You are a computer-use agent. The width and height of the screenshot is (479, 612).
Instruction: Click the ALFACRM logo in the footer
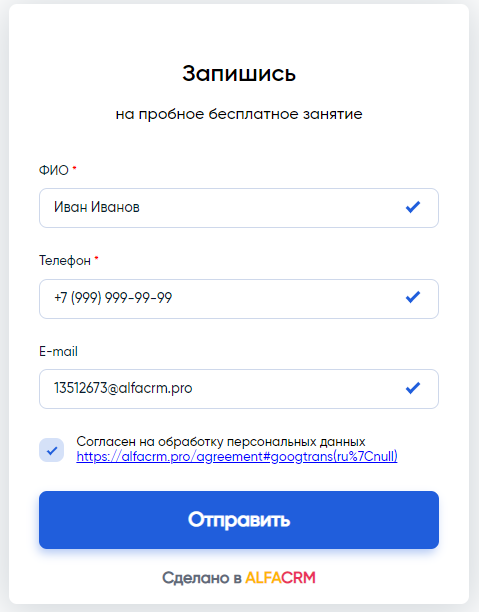(280, 578)
